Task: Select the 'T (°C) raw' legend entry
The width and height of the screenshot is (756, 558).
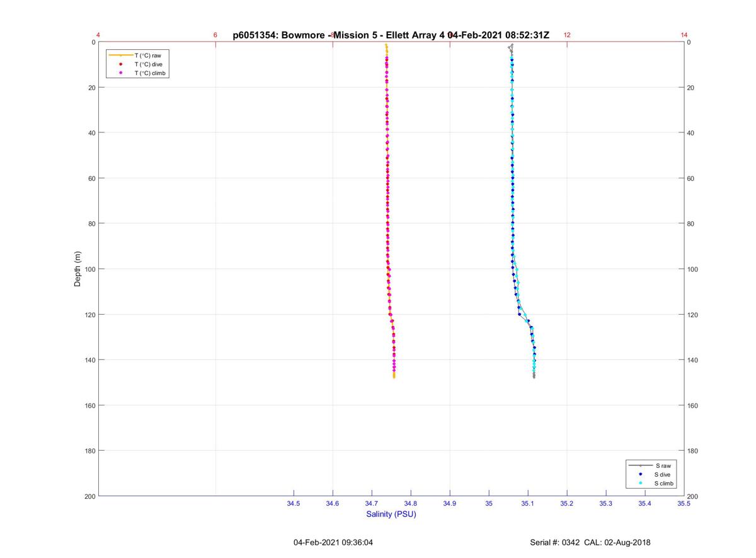Action: tap(147, 55)
